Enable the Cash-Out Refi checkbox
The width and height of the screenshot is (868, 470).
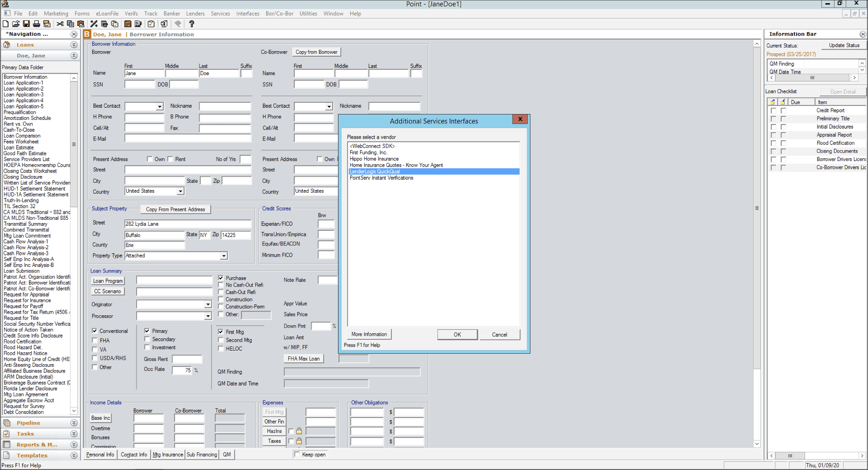[x=221, y=292]
